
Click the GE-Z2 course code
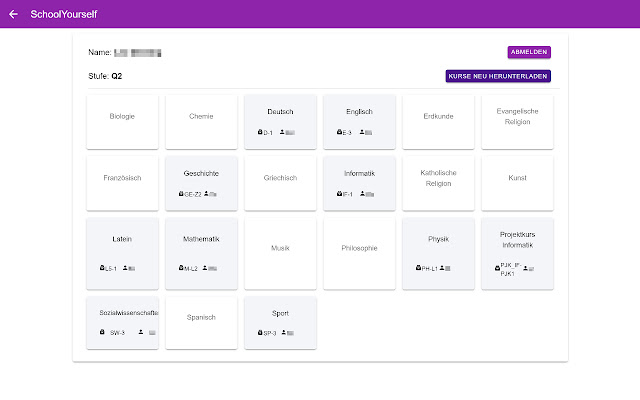193,194
